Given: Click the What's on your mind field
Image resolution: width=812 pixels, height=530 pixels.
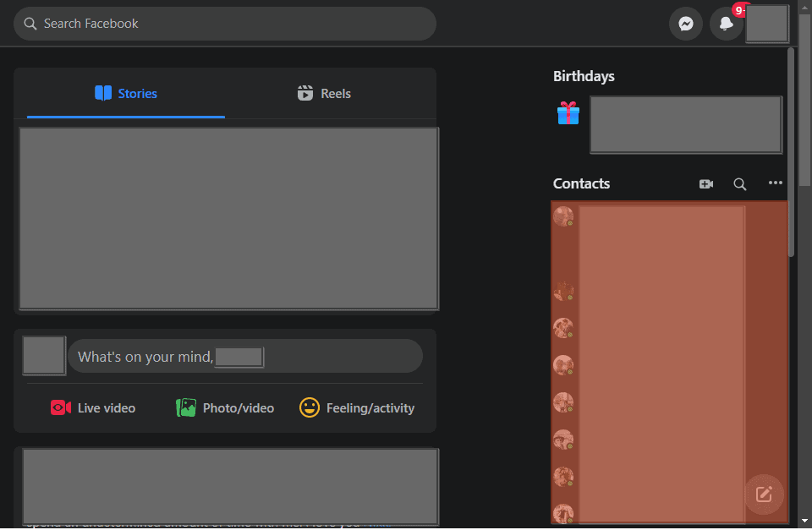Looking at the screenshot, I should (x=245, y=356).
